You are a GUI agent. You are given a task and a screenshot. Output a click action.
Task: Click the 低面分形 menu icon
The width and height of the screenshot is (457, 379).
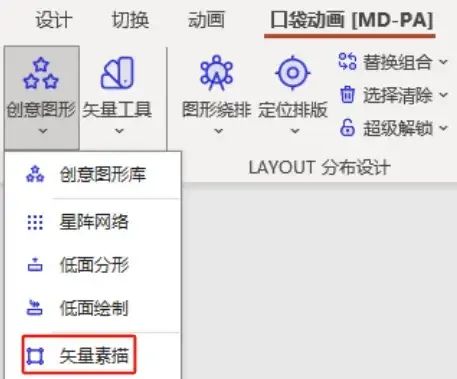(x=35, y=265)
